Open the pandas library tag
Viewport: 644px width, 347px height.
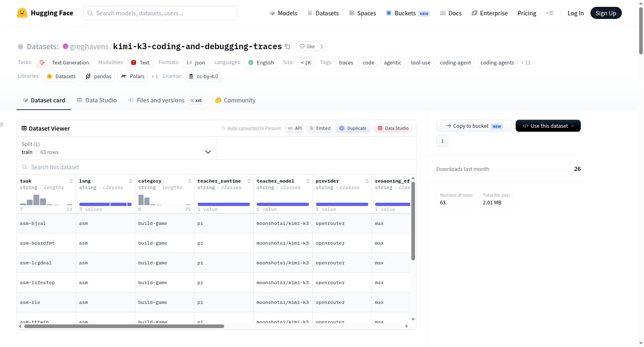(98, 76)
